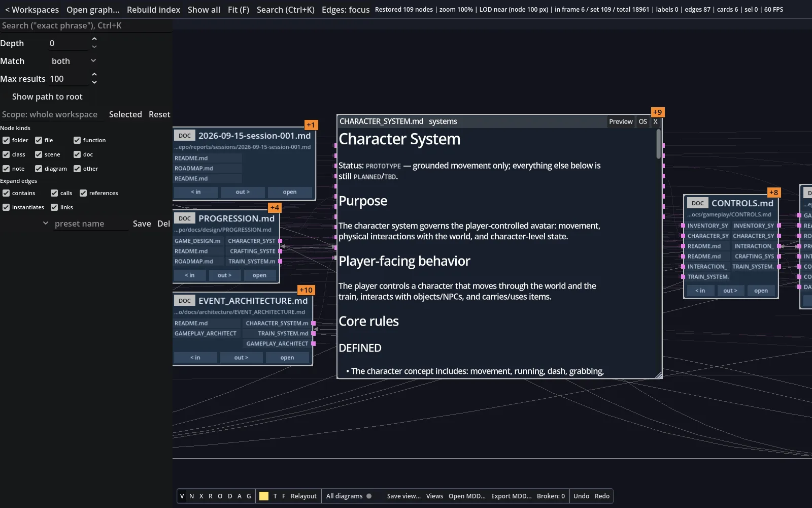Screen dimensions: 812x508
Task: Toggle the diagram node kind checkbox
Action: (39, 169)
